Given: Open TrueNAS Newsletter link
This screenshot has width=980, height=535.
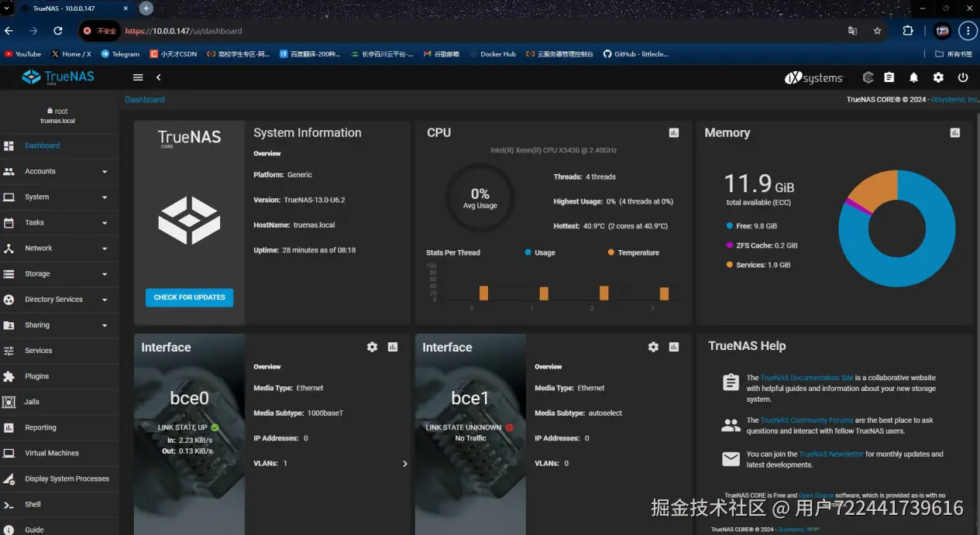Looking at the screenshot, I should [831, 454].
